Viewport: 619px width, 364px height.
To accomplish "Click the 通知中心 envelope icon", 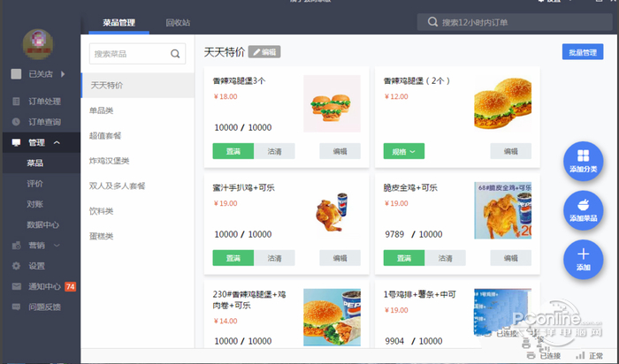I will point(16,286).
